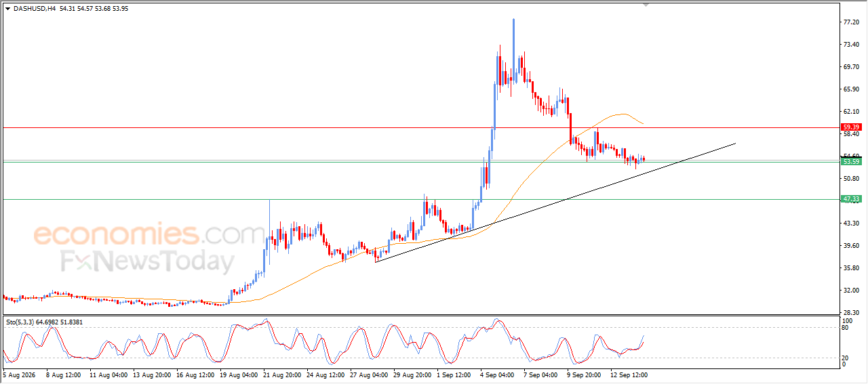
Task: Click the grey chart shift marker at top
Action: (646, 5)
